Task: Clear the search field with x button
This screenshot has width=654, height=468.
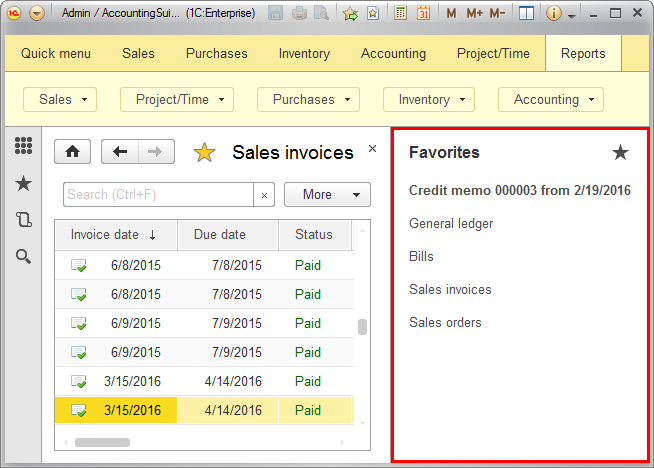Action: [264, 195]
